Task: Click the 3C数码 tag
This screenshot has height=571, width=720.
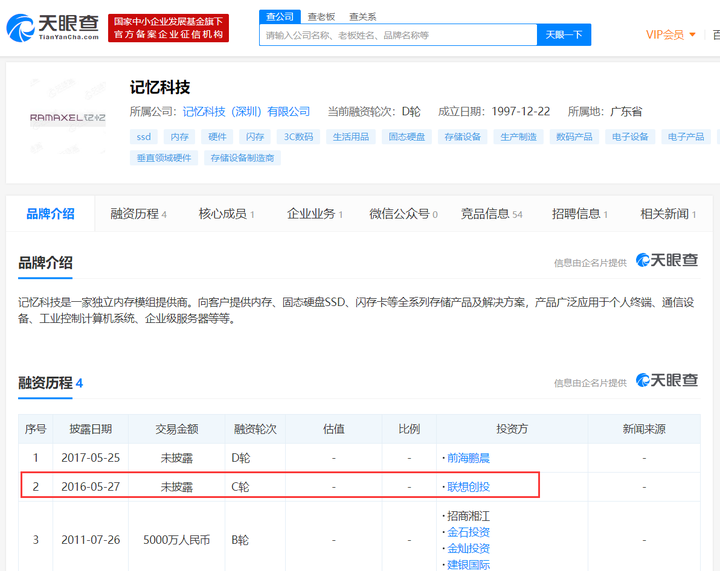Action: tap(298, 137)
